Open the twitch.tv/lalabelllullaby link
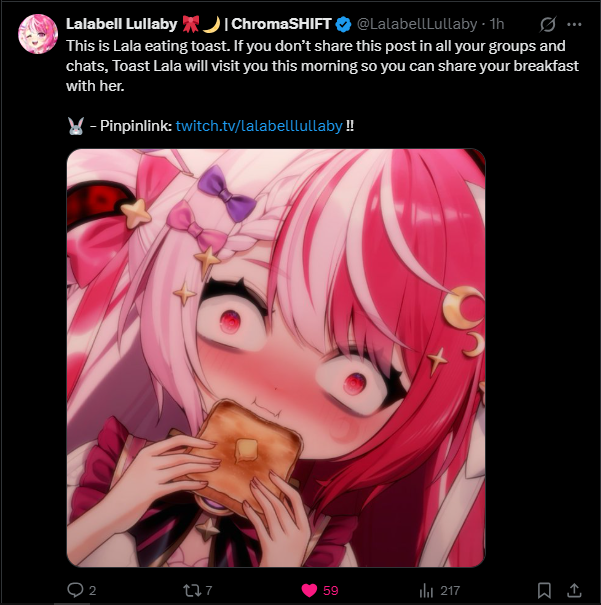The width and height of the screenshot is (601, 605). (x=259, y=126)
